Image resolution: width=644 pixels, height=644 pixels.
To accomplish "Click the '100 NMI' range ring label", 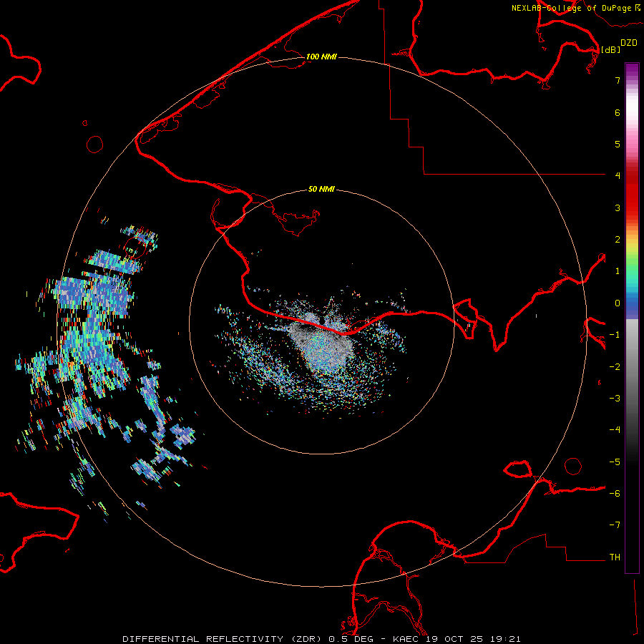I will click(x=321, y=57).
